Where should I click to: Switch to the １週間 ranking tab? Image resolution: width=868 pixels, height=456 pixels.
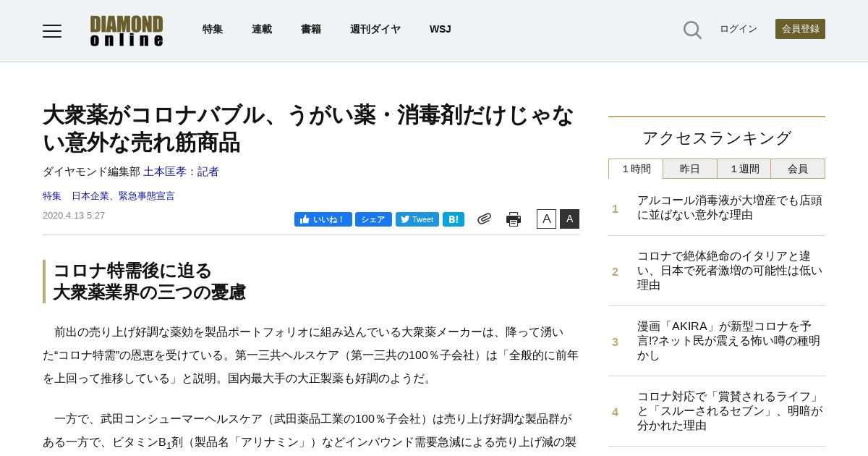click(744, 169)
